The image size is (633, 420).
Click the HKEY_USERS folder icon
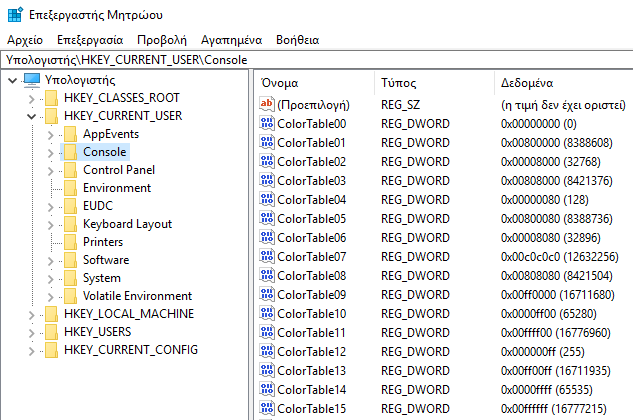coord(49,332)
